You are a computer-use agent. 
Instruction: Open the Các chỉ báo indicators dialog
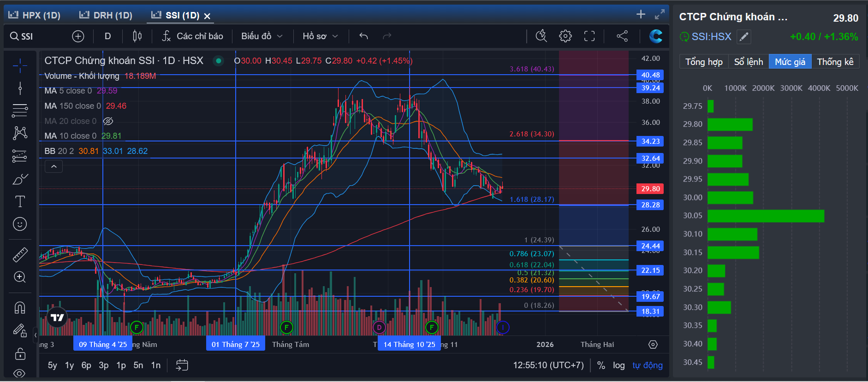click(192, 36)
